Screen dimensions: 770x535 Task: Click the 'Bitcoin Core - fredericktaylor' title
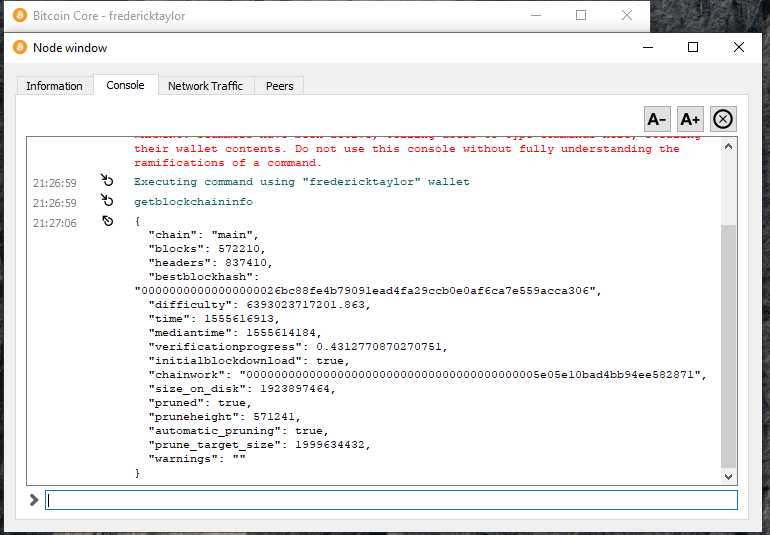coord(109,16)
